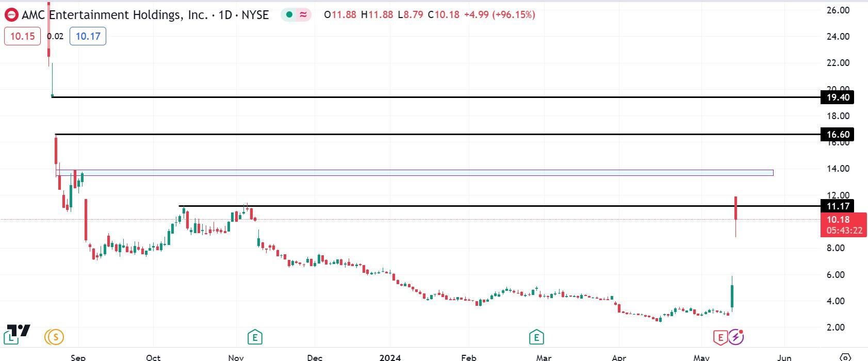Open chart settings gear in bottom-right corner
Viewport: 868px width, 361px height.
(x=845, y=357)
